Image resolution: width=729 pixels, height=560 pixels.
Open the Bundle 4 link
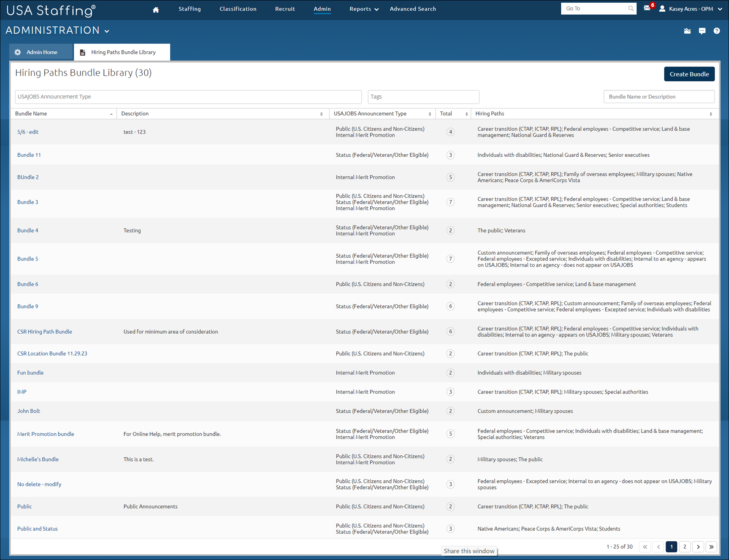(x=28, y=231)
